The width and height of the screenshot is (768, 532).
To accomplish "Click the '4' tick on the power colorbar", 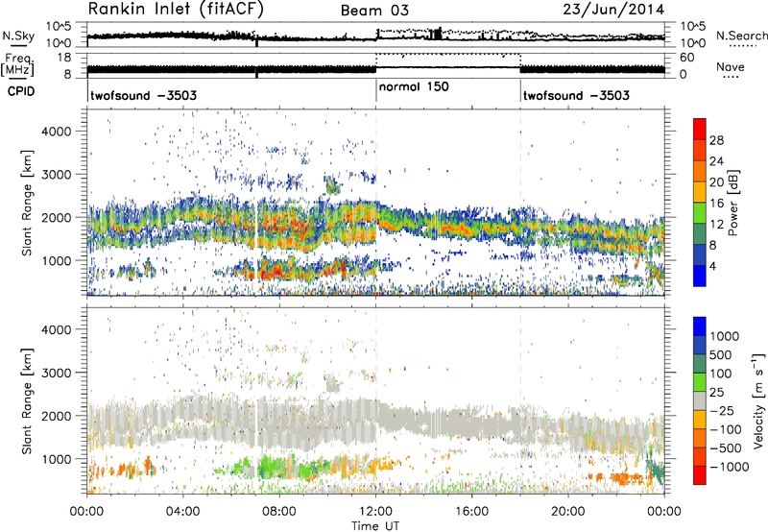I will (x=713, y=266).
